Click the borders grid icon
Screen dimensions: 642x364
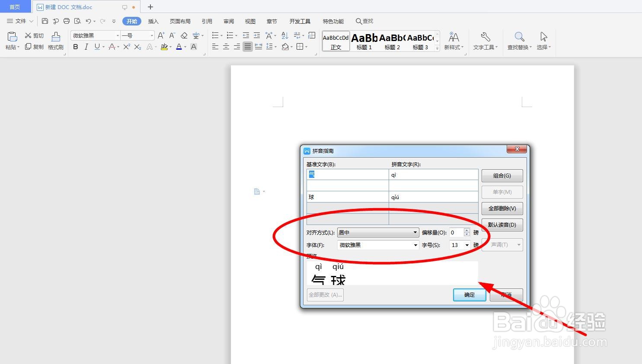(x=300, y=47)
